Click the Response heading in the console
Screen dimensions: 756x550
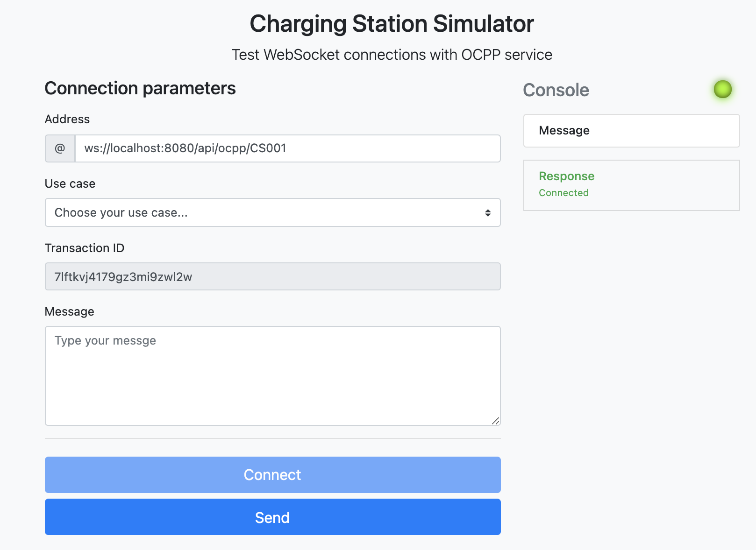click(566, 176)
